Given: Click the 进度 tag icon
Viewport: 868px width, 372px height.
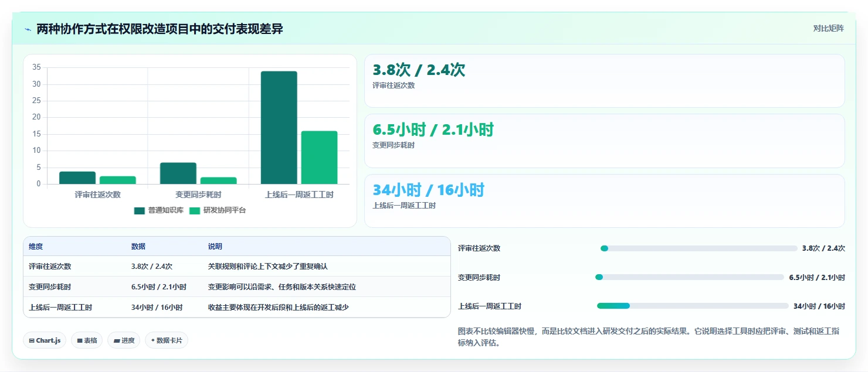Looking at the screenshot, I should pyautogui.click(x=116, y=340).
